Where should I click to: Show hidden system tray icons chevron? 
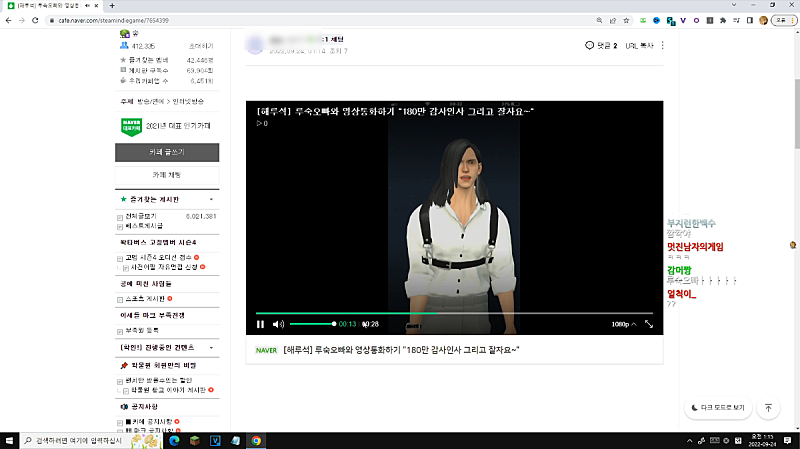(x=689, y=440)
